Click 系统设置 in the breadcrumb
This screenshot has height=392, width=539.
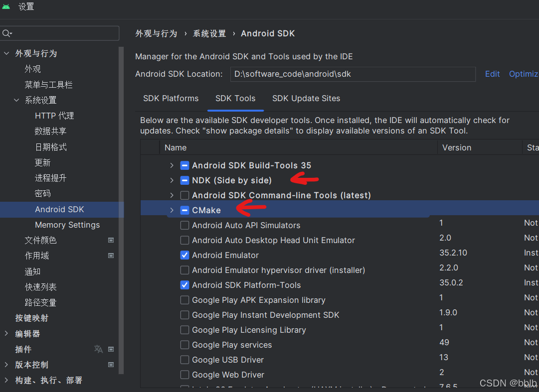[x=209, y=34]
